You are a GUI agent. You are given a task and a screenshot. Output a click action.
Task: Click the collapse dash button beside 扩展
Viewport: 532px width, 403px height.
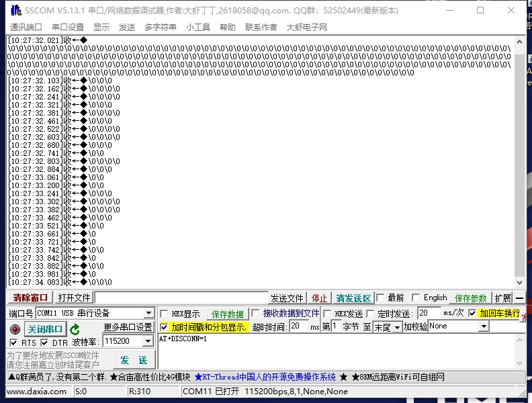point(520,298)
